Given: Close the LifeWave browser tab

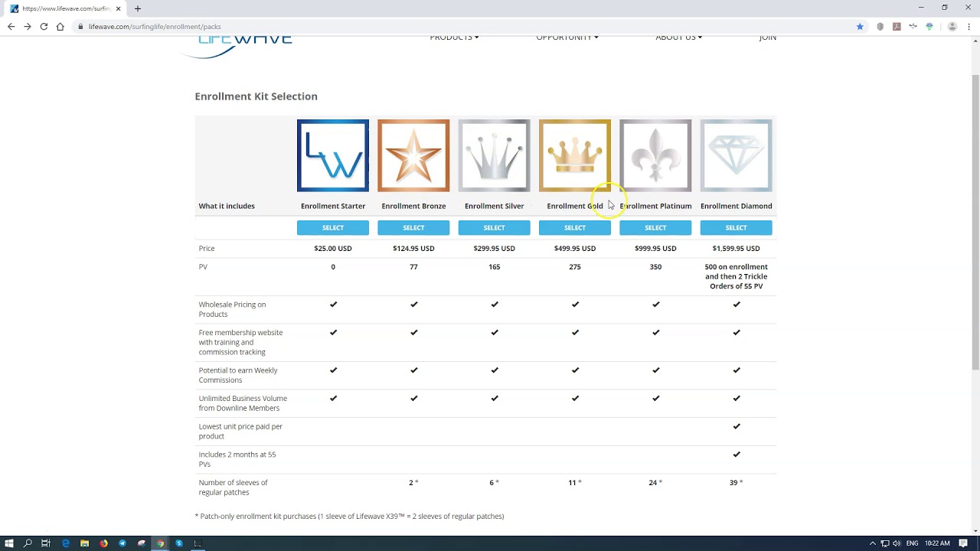Looking at the screenshot, I should pos(119,8).
